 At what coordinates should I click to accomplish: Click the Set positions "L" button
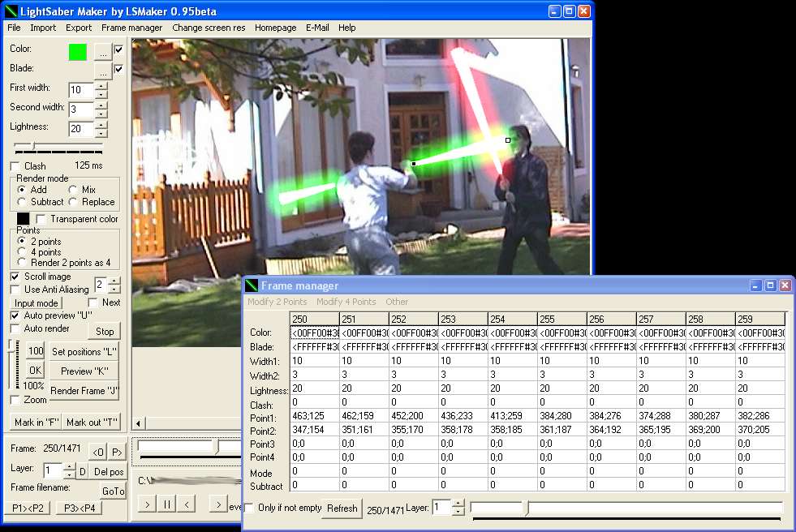click(x=84, y=351)
